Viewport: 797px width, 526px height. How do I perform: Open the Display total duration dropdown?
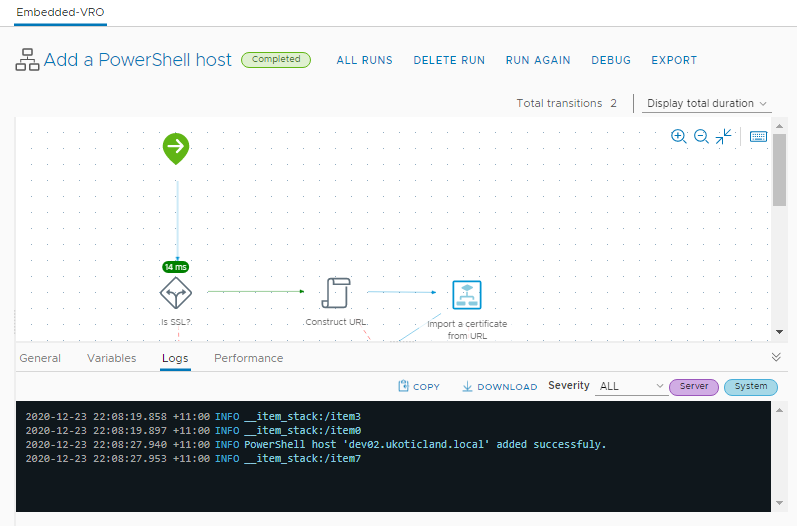(x=707, y=103)
